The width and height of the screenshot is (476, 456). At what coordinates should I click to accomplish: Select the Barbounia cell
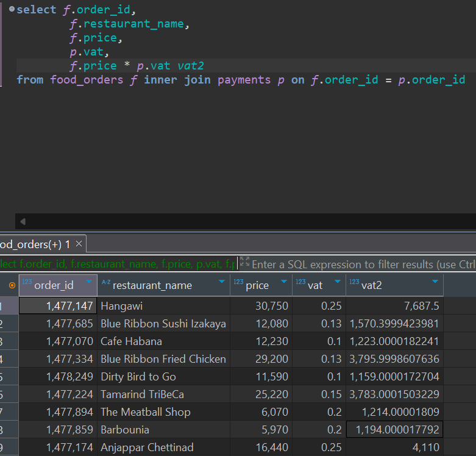[x=163, y=430]
